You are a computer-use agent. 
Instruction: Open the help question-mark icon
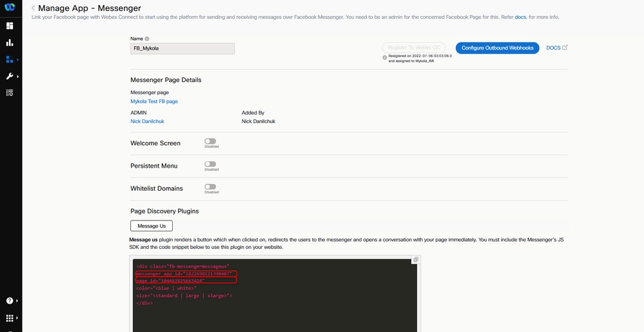[x=10, y=301]
